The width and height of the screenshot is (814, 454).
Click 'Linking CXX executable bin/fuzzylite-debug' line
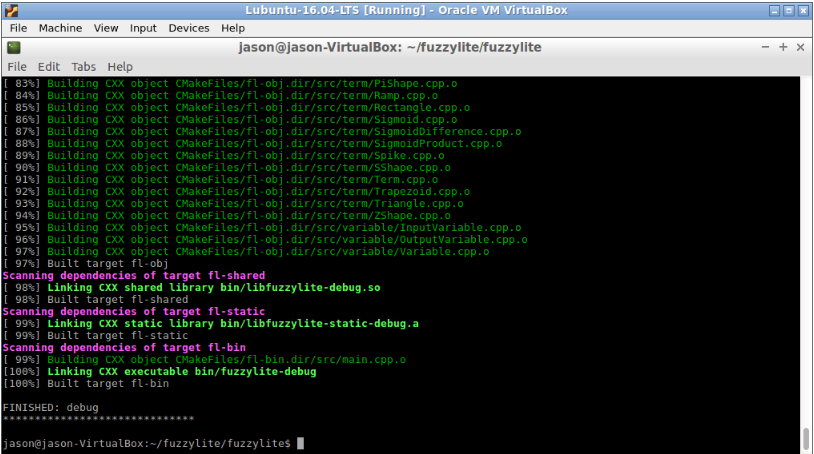pos(159,372)
